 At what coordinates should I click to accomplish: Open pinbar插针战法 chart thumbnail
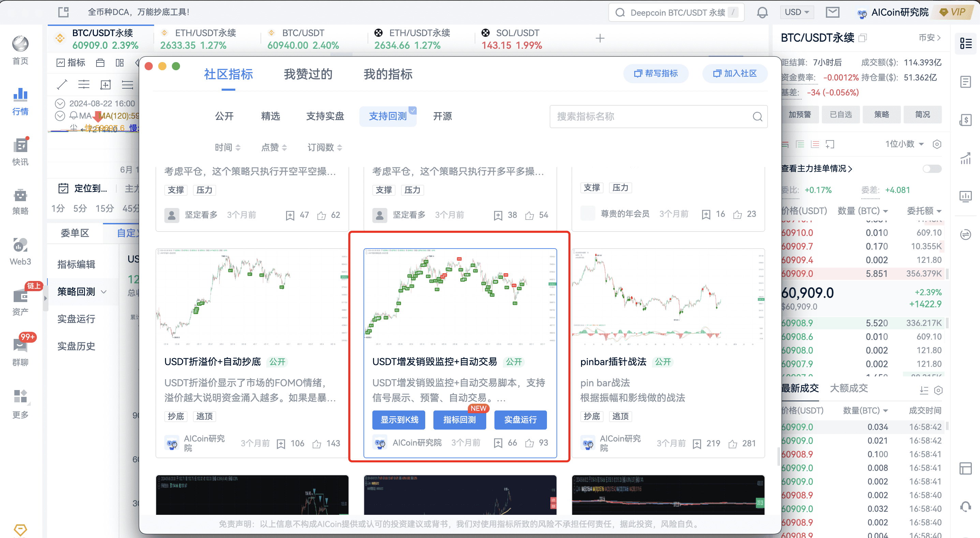click(x=668, y=298)
